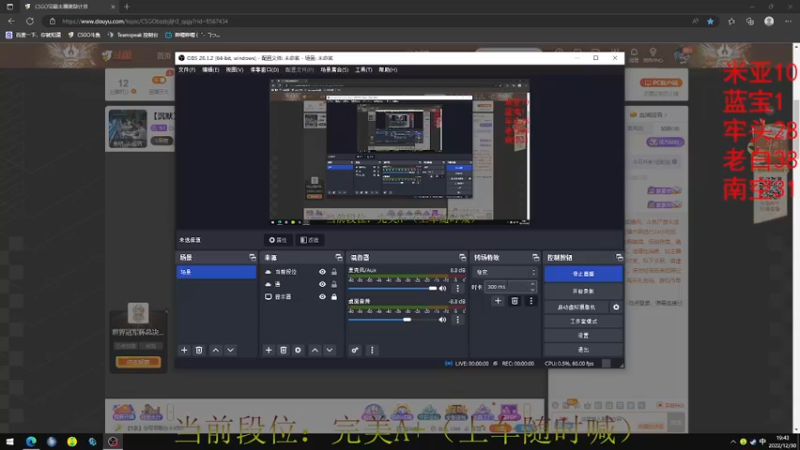Open advanced audio properties gears icon in mixer
The width and height of the screenshot is (800, 450).
[x=355, y=350]
